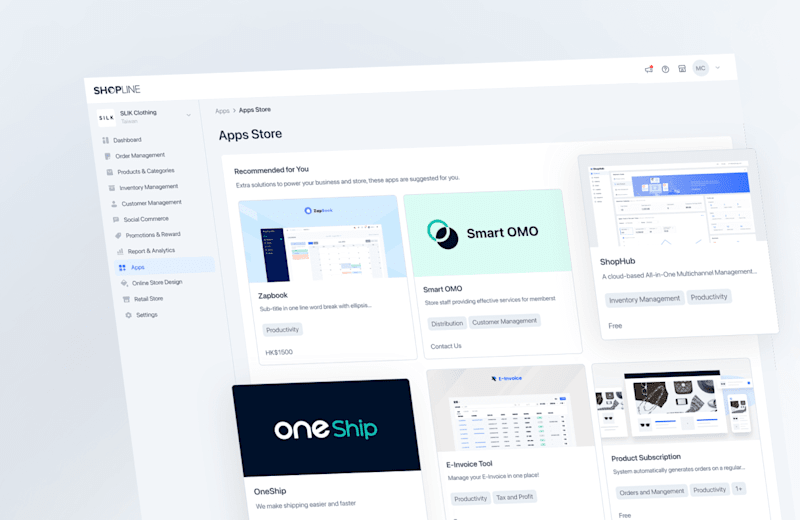
Task: Open the E-Invoice Tool preview thumbnail
Action: point(510,408)
